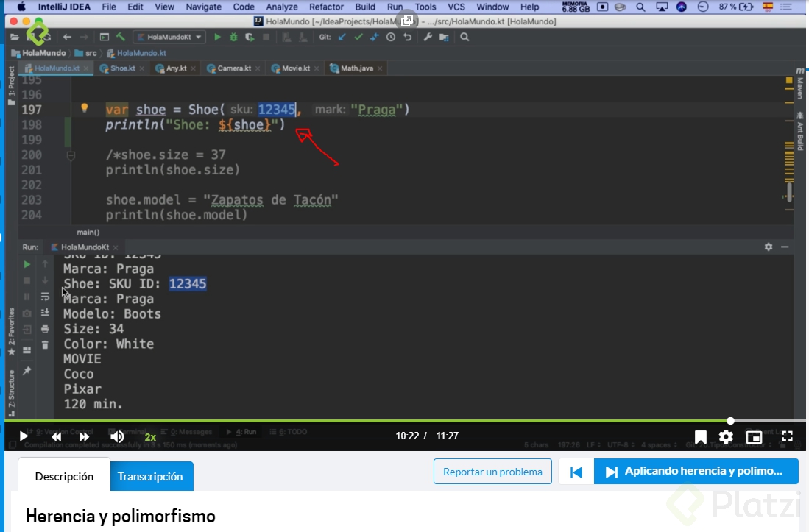Toggle picture-in-picture mode on the video

coord(754,437)
